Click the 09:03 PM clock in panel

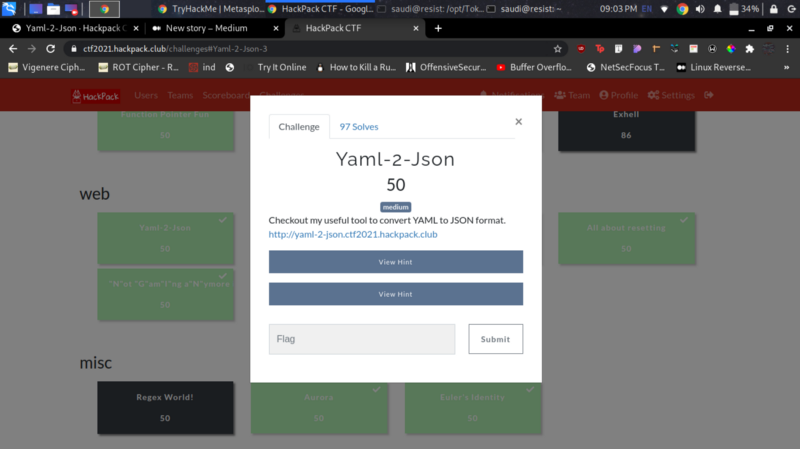[618, 9]
